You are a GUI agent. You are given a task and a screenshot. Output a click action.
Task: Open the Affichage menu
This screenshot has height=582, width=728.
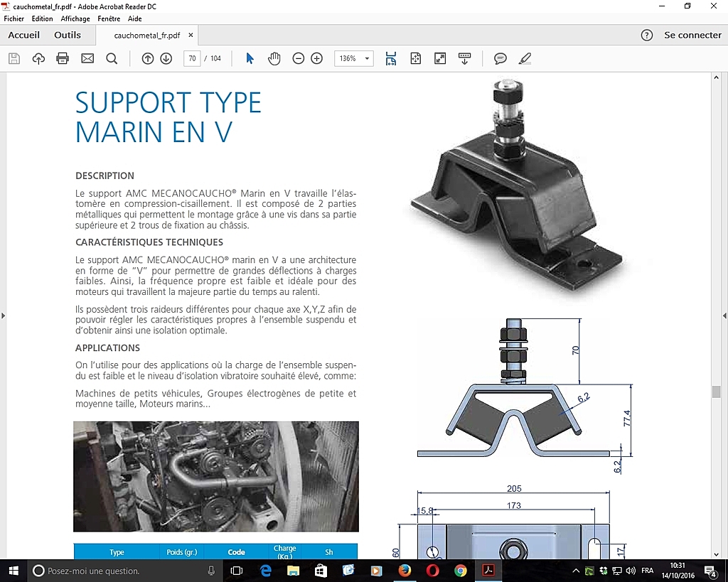coord(75,18)
